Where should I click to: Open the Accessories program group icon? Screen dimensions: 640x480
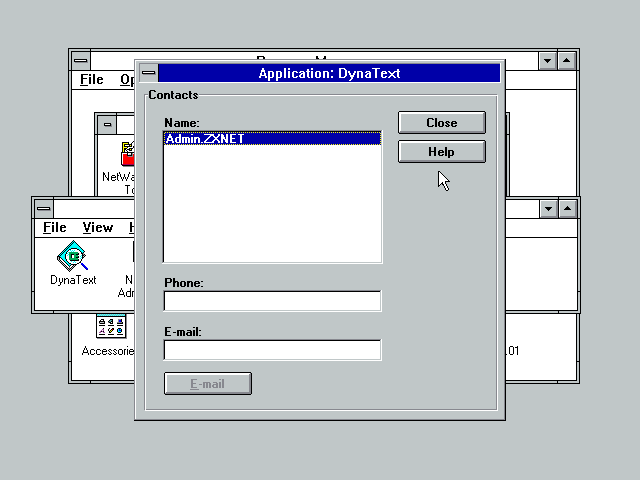click(111, 326)
